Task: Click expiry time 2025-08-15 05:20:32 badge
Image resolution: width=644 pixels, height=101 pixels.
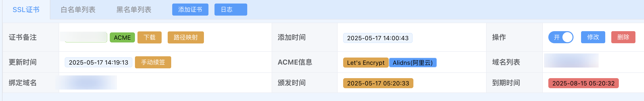Action: click(x=584, y=83)
